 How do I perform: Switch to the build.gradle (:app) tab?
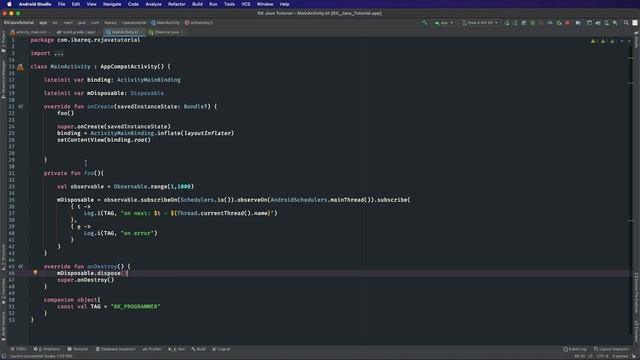(77, 32)
